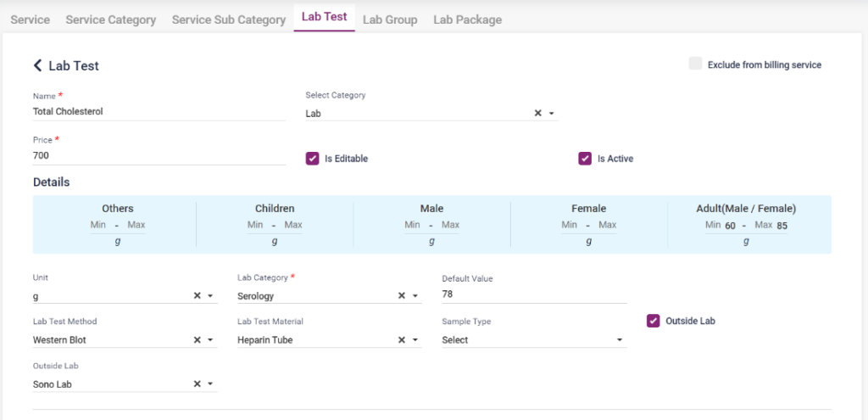
Task: Open the Outside Lab dropdown arrow
Action: tap(211, 384)
